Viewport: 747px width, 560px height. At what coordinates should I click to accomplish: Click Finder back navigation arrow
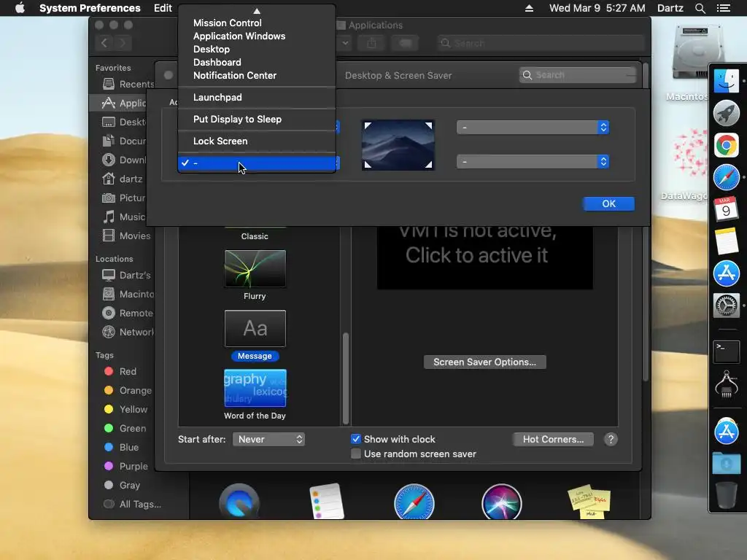tap(104, 43)
